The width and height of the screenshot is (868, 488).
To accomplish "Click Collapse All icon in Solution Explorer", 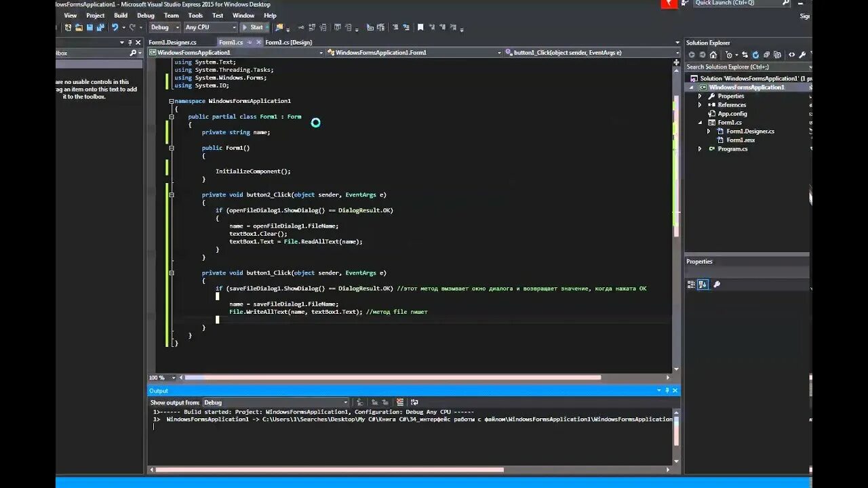I will 767,55.
